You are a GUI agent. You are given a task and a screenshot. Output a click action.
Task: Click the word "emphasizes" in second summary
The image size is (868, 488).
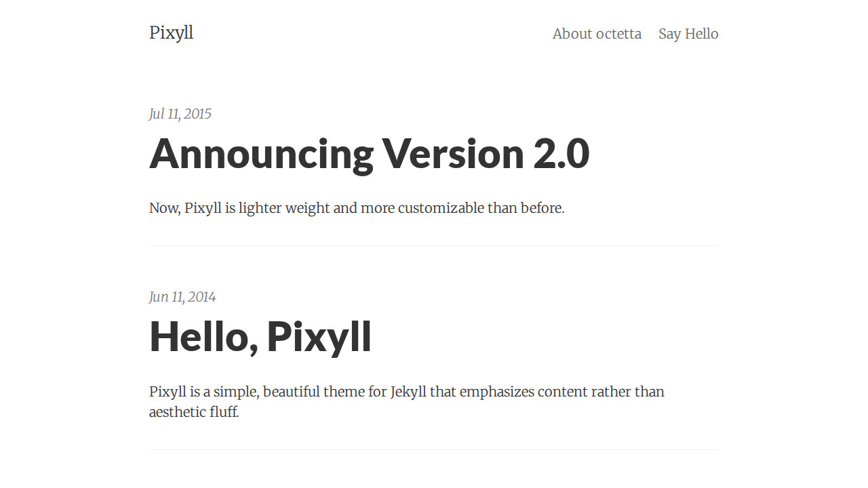496,392
